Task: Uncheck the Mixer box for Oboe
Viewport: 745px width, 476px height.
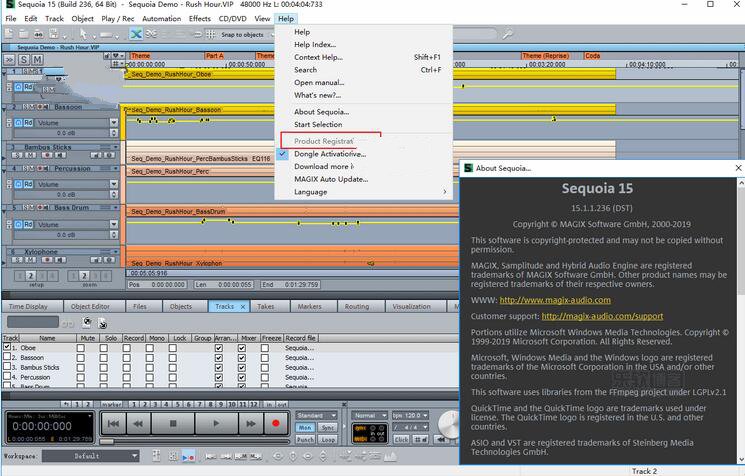Action: (x=241, y=348)
